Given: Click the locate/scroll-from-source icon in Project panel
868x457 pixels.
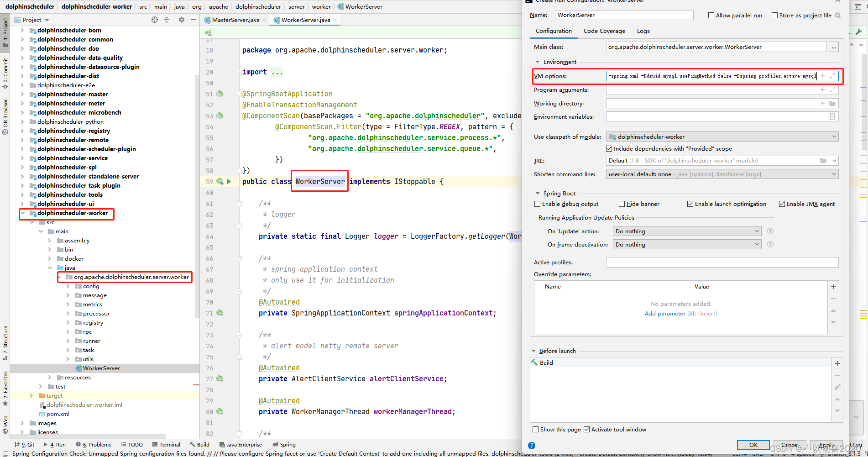Looking at the screenshot, I should point(155,20).
